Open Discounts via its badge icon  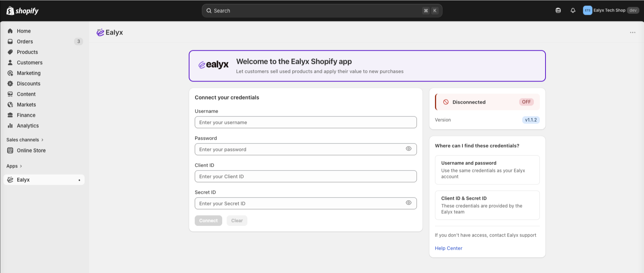pyautogui.click(x=10, y=84)
